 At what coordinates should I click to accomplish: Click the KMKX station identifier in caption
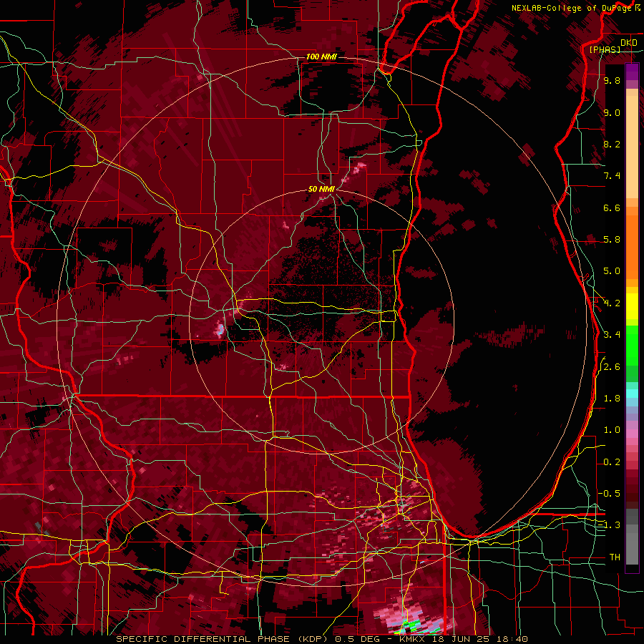[413, 639]
